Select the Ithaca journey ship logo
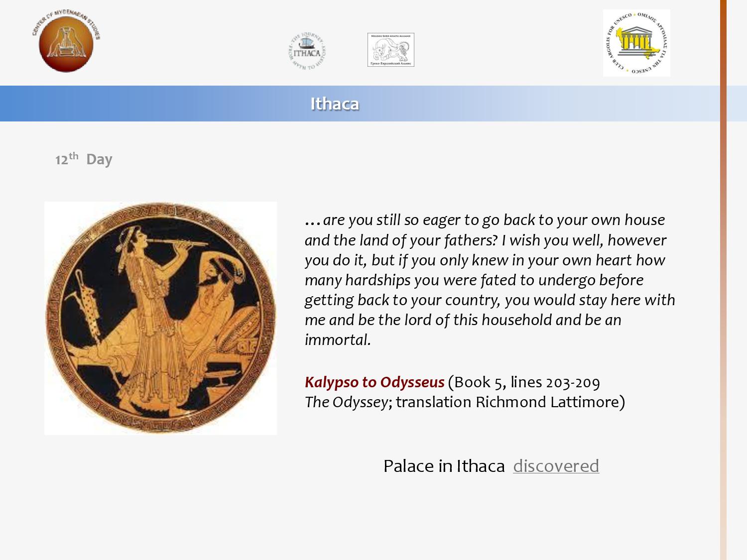This screenshot has width=747, height=560. point(307,51)
